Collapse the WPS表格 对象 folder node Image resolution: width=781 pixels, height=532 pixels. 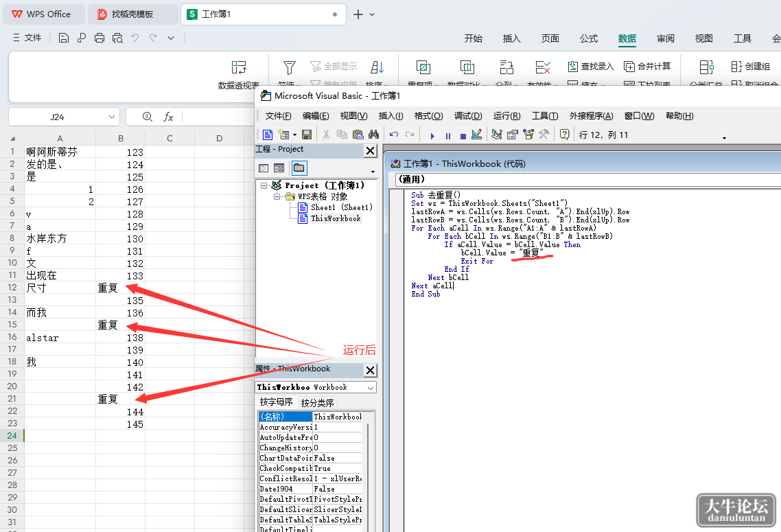[x=277, y=196]
